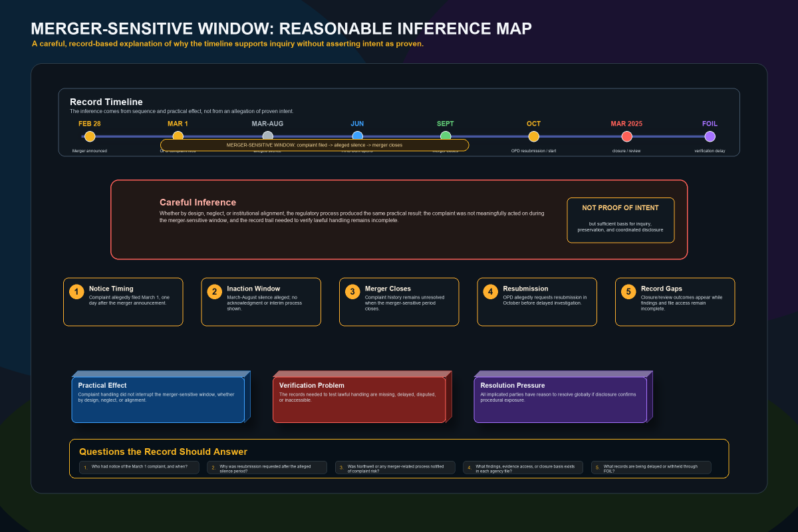Click the 'OPD resubmission / start' caption

(533, 151)
